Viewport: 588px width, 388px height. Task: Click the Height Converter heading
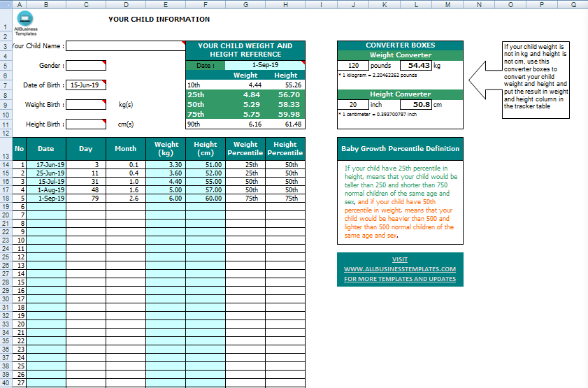pos(400,94)
